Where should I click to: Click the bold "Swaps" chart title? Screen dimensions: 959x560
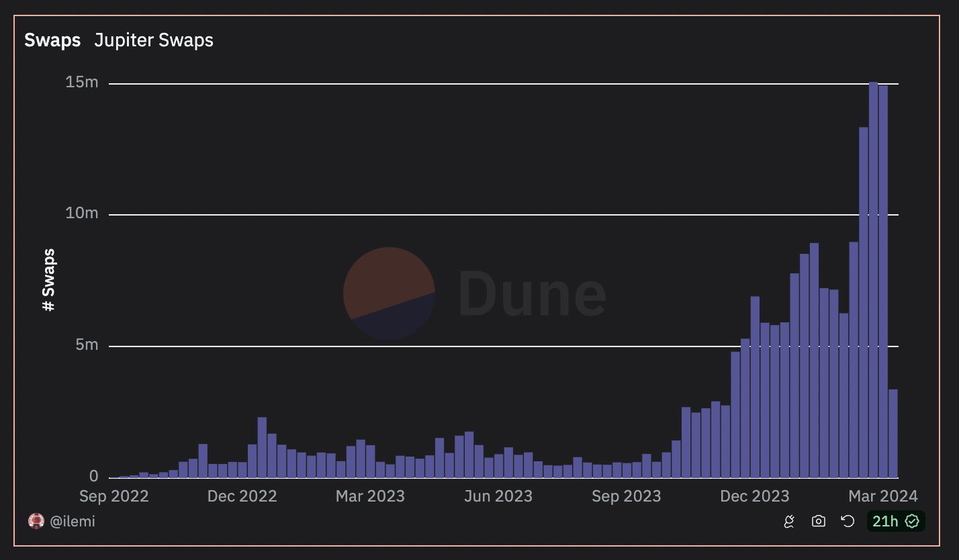(52, 40)
